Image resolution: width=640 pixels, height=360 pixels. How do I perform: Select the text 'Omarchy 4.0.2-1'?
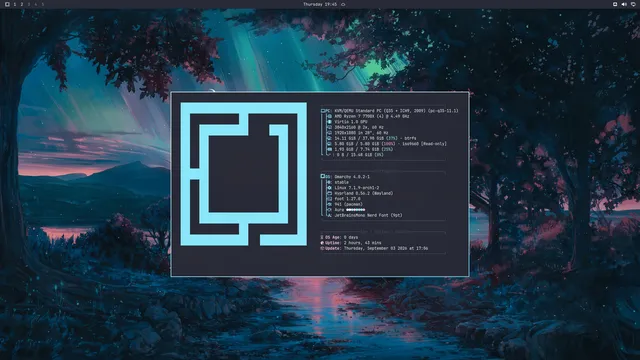tap(352, 177)
